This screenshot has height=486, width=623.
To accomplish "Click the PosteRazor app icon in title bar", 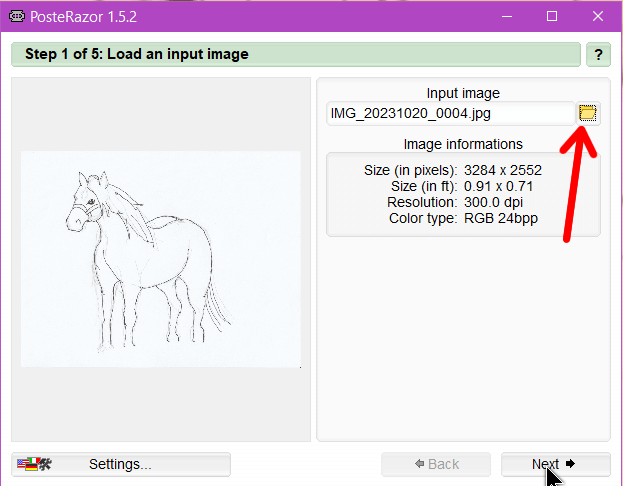I will 17,16.
